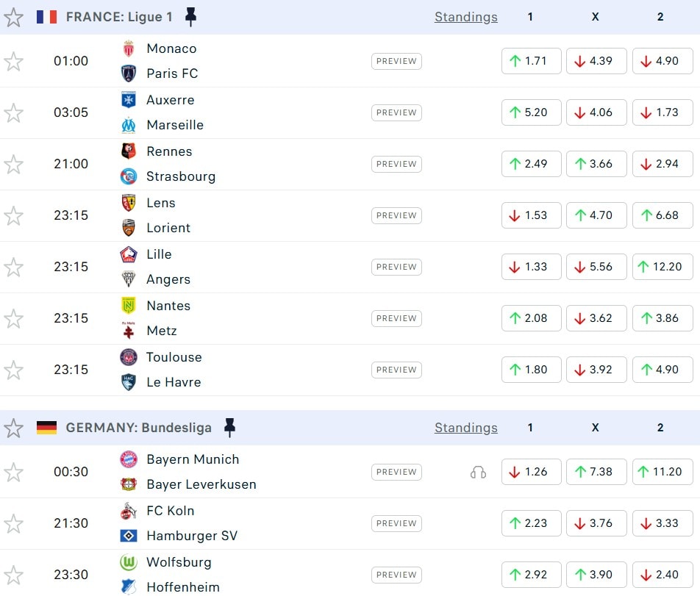Click the headphones audio icon for Bayern match

[478, 472]
